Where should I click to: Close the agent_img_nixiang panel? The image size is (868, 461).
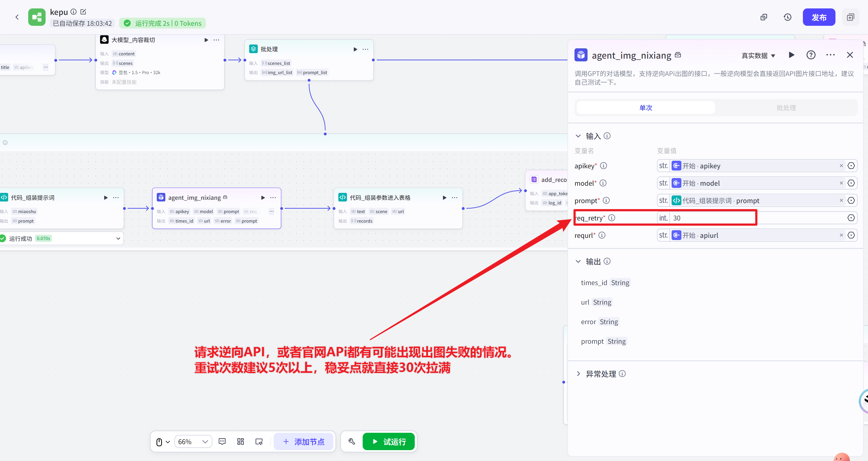coord(850,55)
